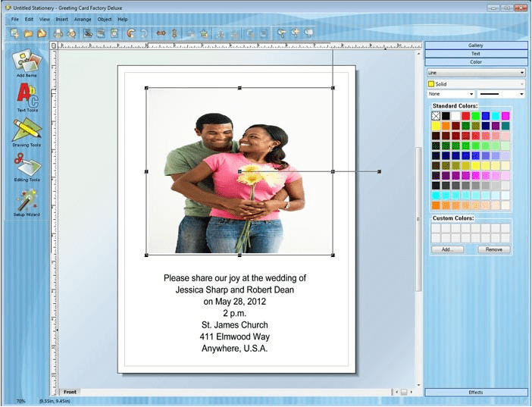This screenshot has height=407, width=532.
Task: Click the Undo arrow toolbar icon
Action: (x=131, y=33)
